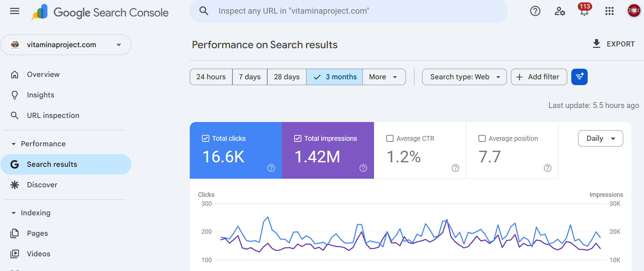Open user and property settings icon

click(560, 11)
